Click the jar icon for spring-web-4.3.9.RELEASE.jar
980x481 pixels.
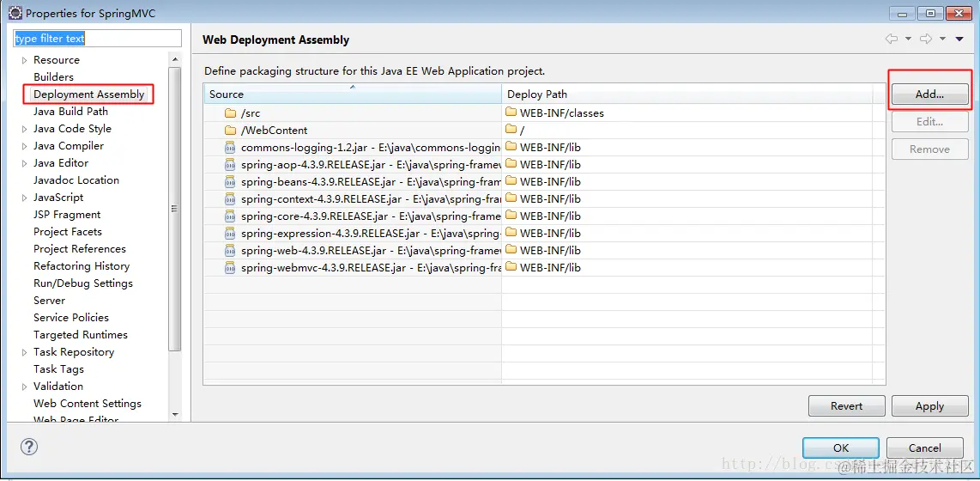(230, 251)
